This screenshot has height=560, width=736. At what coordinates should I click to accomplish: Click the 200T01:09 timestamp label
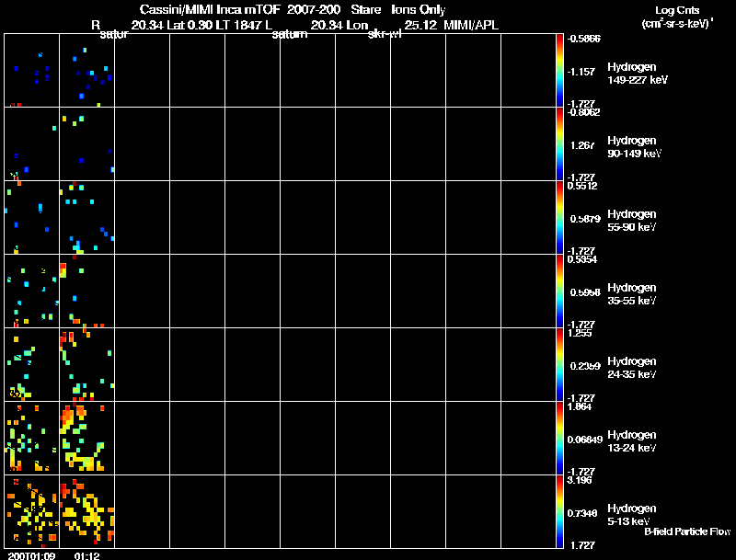point(31,555)
